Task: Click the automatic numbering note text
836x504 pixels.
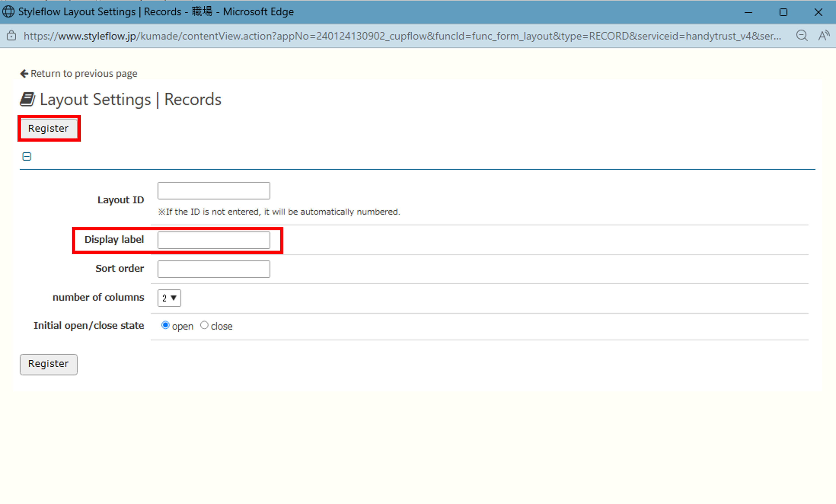Action: [x=279, y=212]
